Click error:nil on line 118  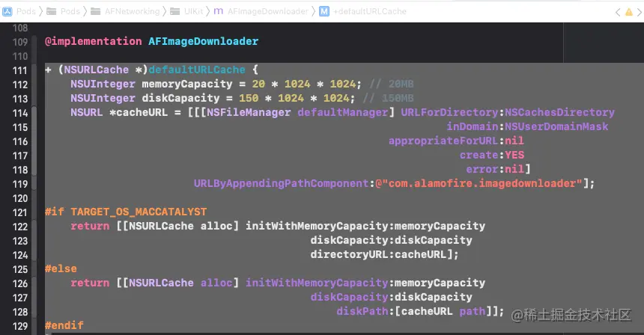pos(495,169)
